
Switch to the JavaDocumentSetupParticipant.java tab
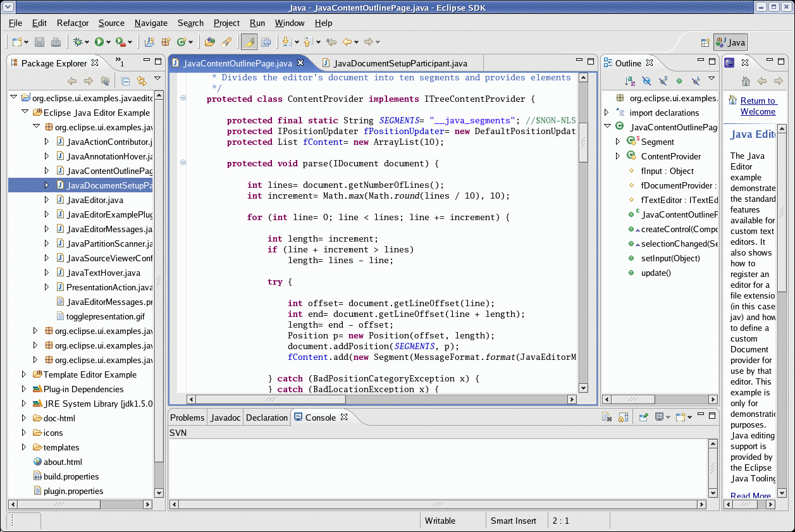click(400, 63)
